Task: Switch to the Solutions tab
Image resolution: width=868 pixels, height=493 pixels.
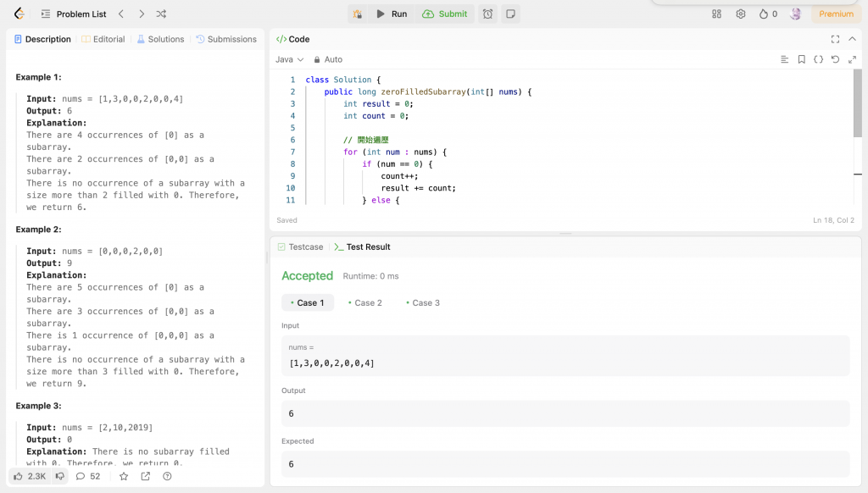Action: (160, 39)
